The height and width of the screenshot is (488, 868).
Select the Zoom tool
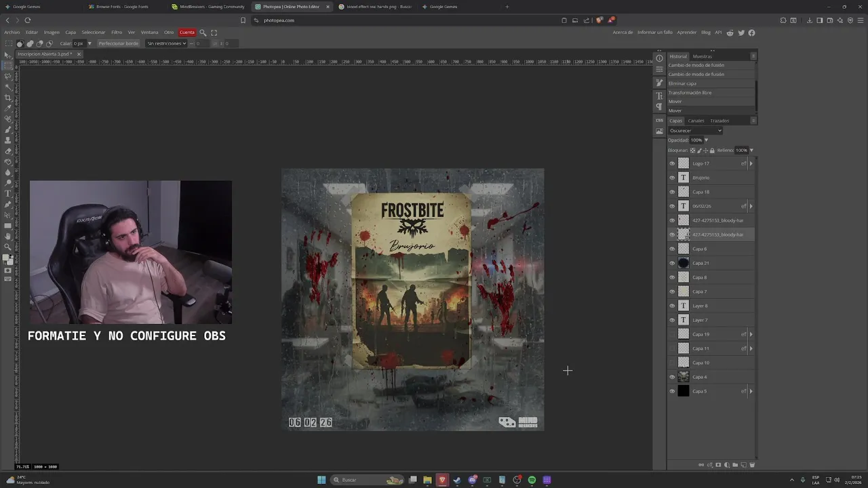tap(8, 247)
